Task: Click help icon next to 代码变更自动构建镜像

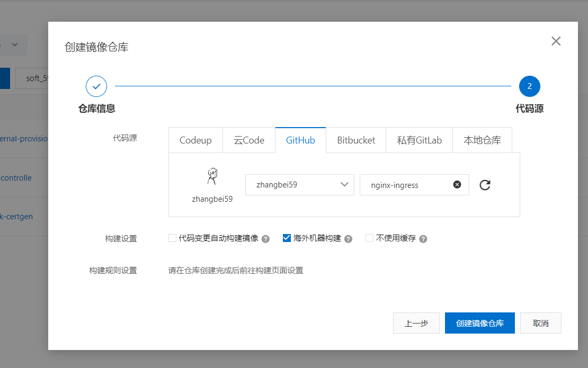Action: pos(266,239)
